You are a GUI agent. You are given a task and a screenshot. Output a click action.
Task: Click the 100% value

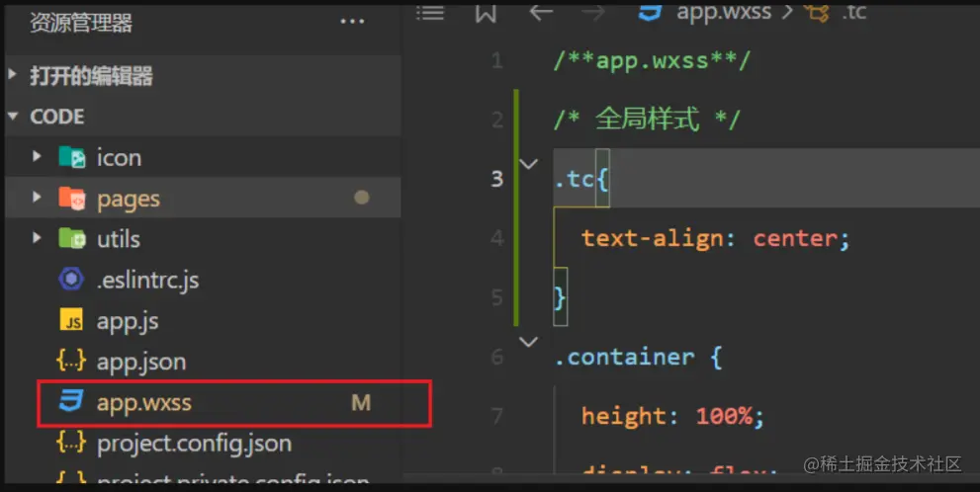tap(725, 416)
